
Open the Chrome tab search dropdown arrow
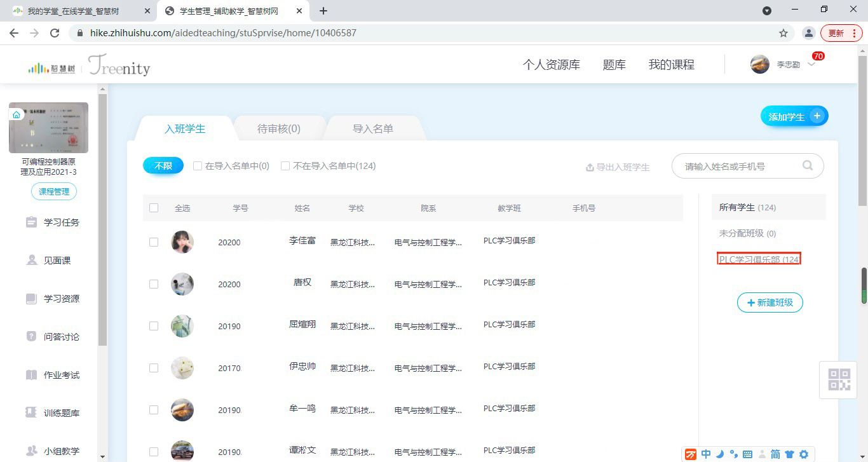pos(767,11)
